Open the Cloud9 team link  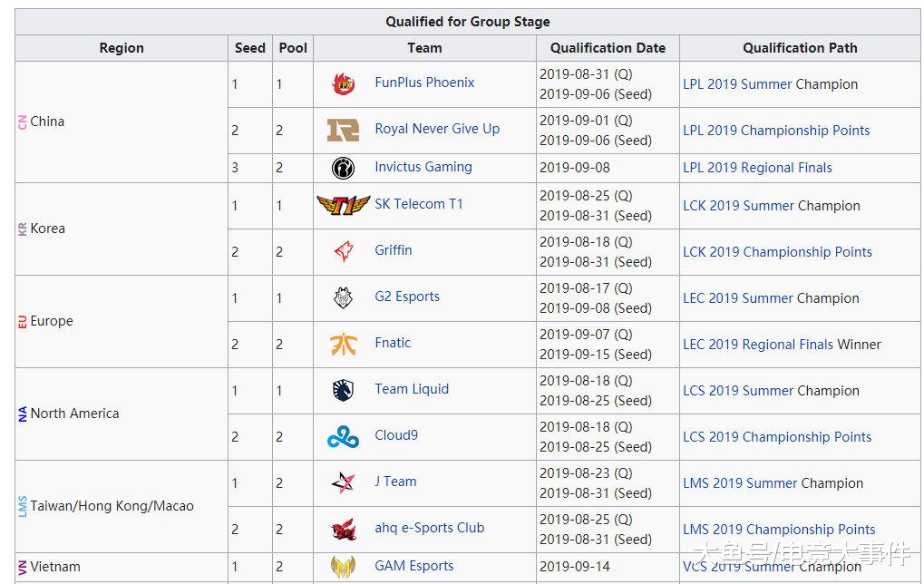click(x=396, y=435)
